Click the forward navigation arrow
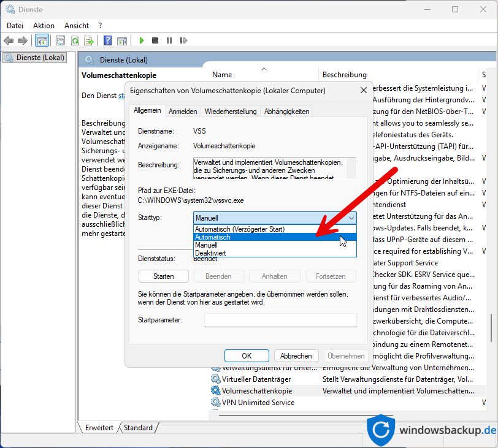This screenshot has height=448, width=498. [22, 40]
